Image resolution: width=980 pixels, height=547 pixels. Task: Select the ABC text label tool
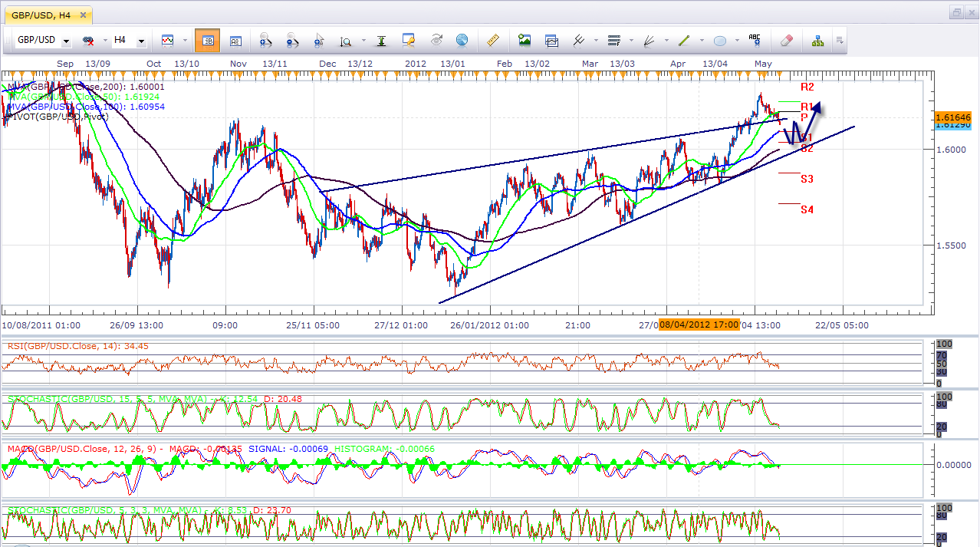(755, 40)
